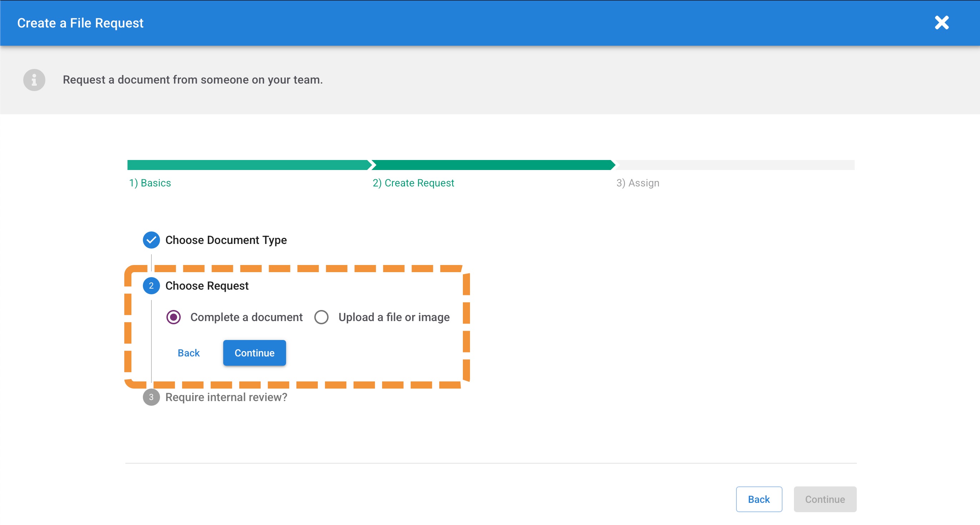Close the Create a File Request dialog
The width and height of the screenshot is (980, 525).
point(941,22)
